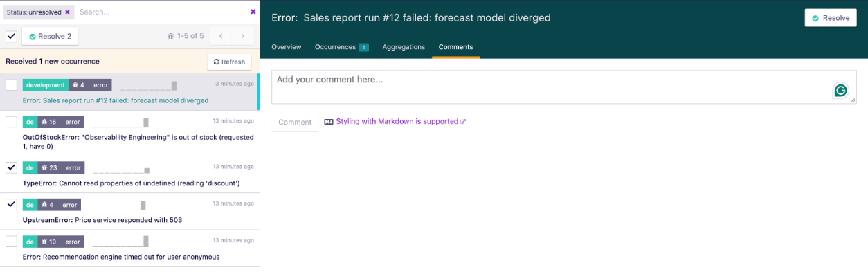Click the 16 occurrences bug badge on OutOfStockError

click(48, 122)
